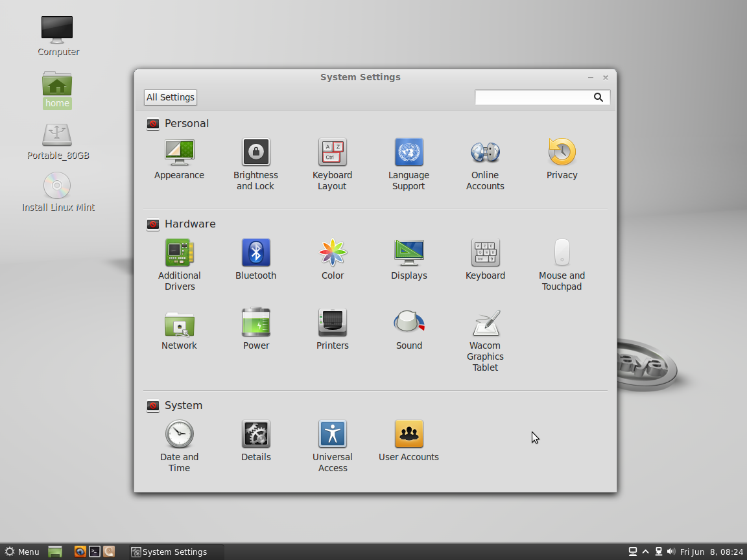
Task: Click the Show Desktop panel icon
Action: point(55,552)
